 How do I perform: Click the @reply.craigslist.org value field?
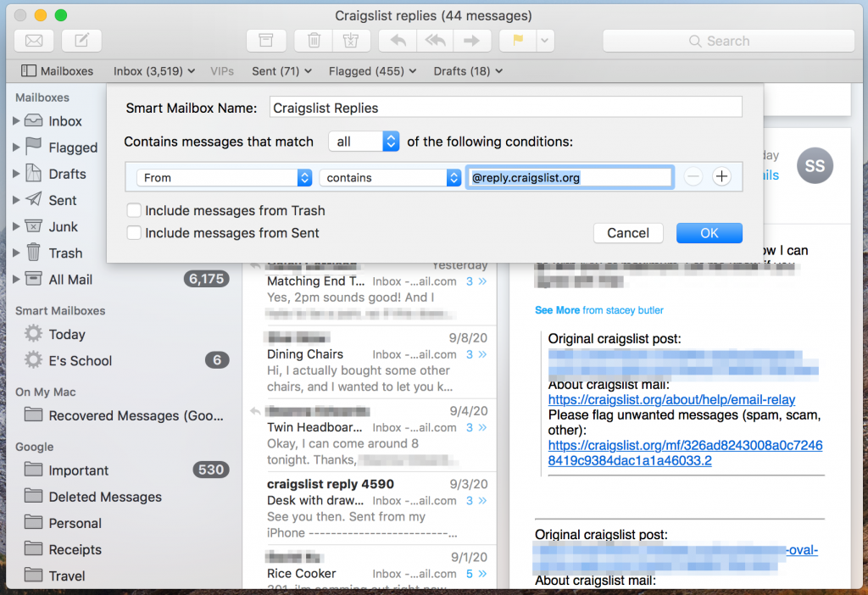570,178
